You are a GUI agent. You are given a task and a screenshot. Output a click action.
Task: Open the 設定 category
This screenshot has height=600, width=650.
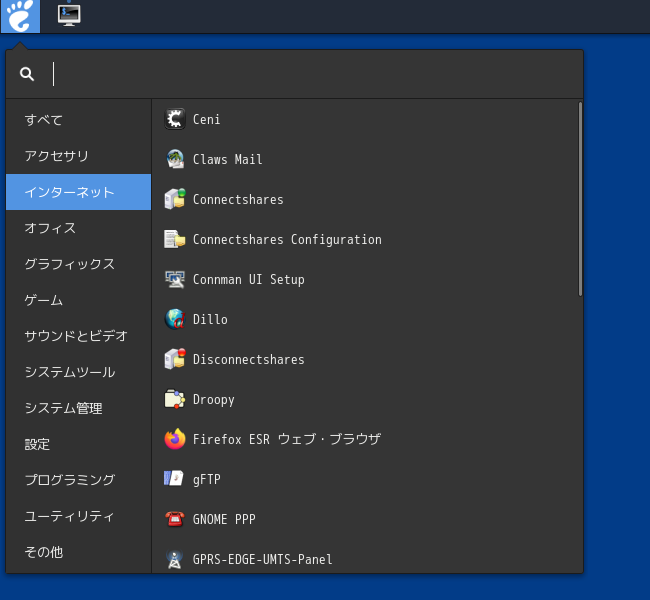[78, 445]
